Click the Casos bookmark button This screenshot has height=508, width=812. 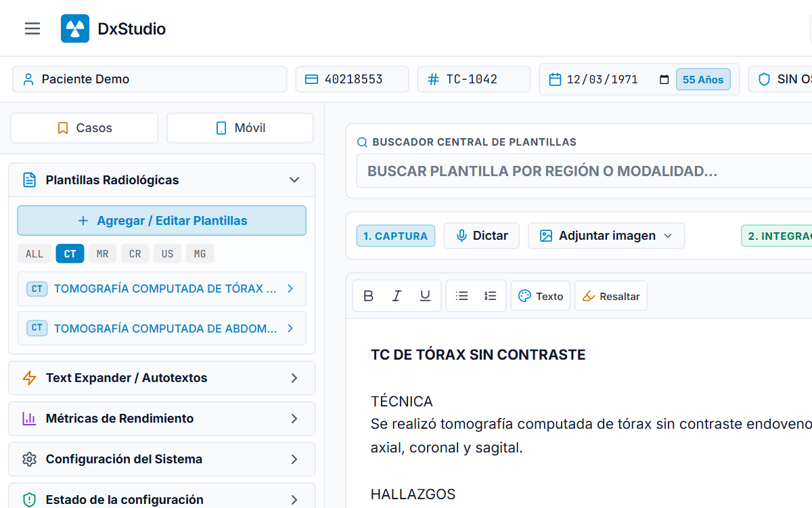[84, 128]
